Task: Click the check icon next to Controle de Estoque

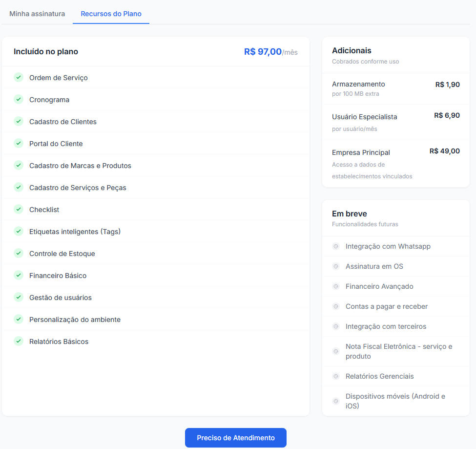Action: tap(19, 254)
